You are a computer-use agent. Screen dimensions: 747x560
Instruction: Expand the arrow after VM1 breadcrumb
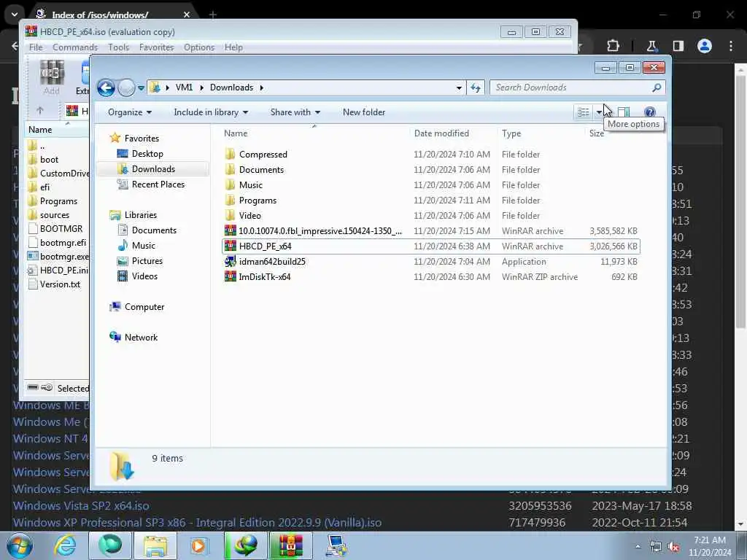click(201, 87)
